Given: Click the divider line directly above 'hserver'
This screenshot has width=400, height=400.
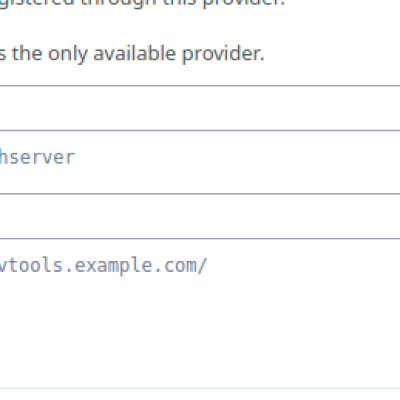Looking at the screenshot, I should (x=200, y=130).
